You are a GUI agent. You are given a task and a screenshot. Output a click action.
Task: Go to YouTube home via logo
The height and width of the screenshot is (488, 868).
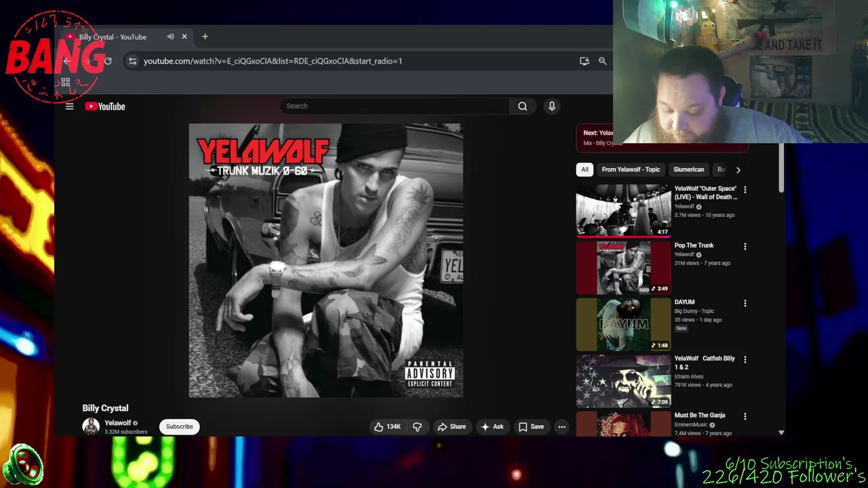[105, 106]
